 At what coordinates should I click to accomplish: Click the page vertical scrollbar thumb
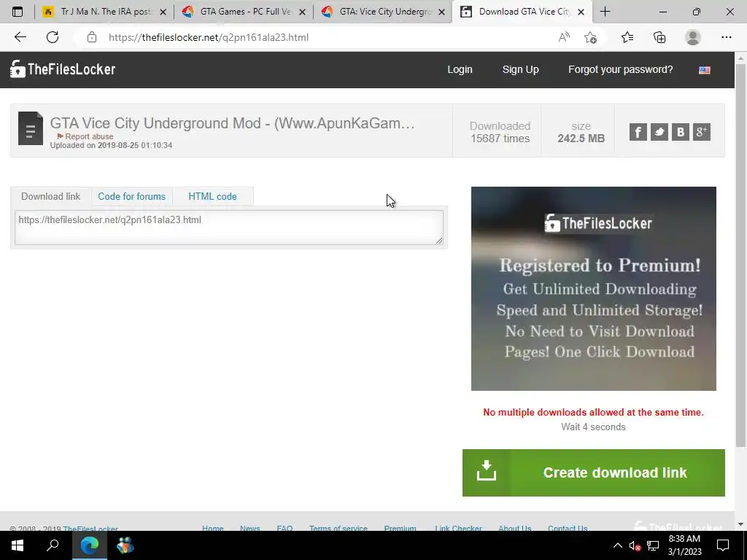(x=740, y=254)
